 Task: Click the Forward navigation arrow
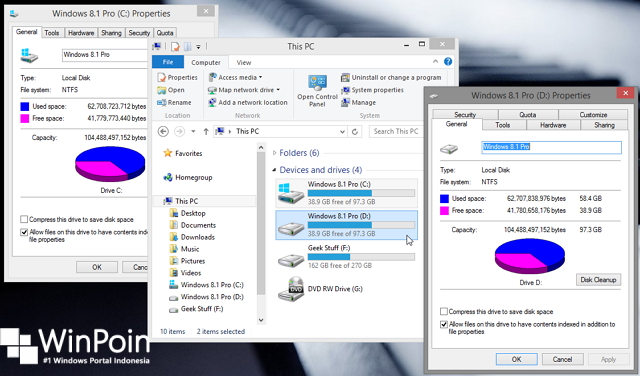point(179,131)
